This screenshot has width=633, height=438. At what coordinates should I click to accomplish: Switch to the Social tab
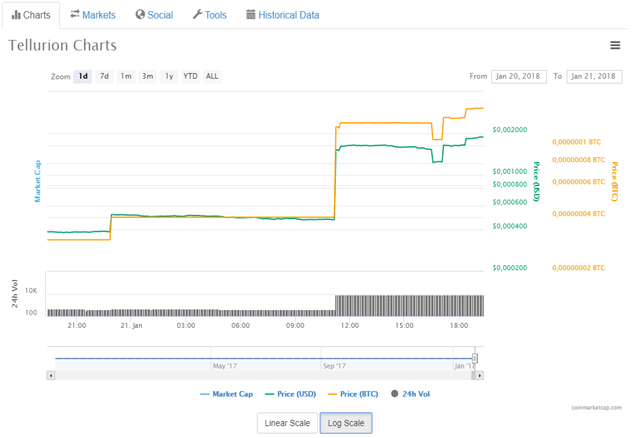[155, 15]
